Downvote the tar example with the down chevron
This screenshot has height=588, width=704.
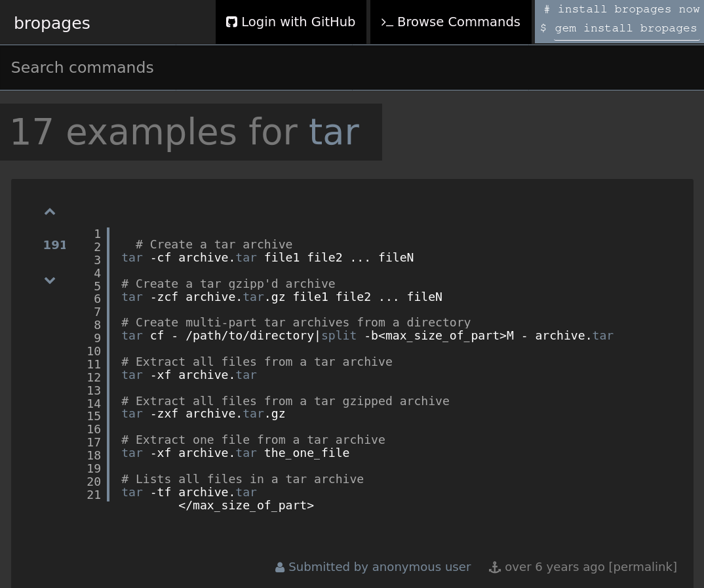(50, 281)
